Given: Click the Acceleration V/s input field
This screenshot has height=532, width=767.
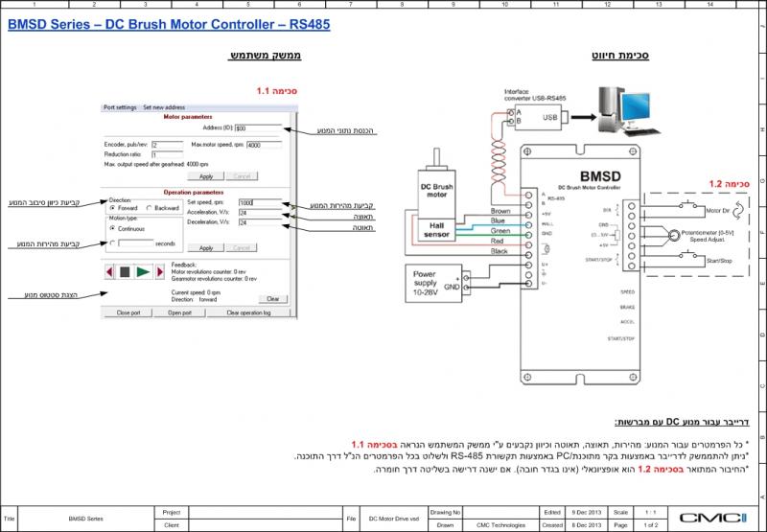Looking at the screenshot, I should (x=260, y=212).
